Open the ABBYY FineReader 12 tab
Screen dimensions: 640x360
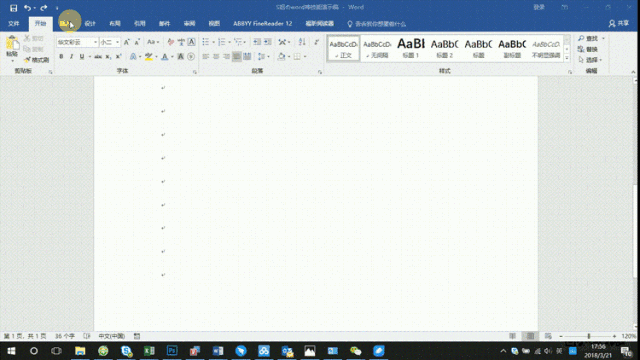(x=262, y=24)
